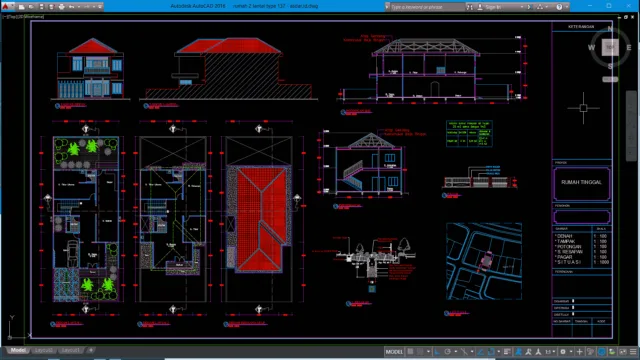Click the Auto-scale annotation icon
This screenshot has height=360, width=640.
point(529,351)
